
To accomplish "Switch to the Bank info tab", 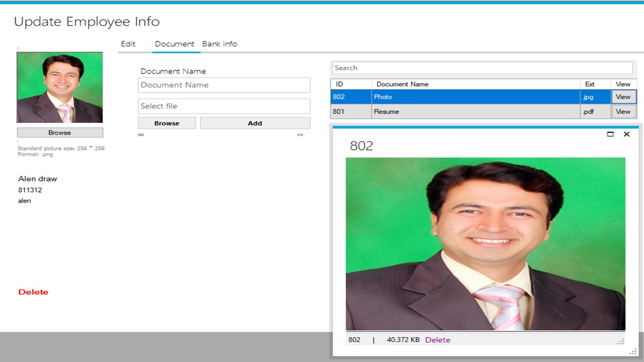I will tap(219, 44).
